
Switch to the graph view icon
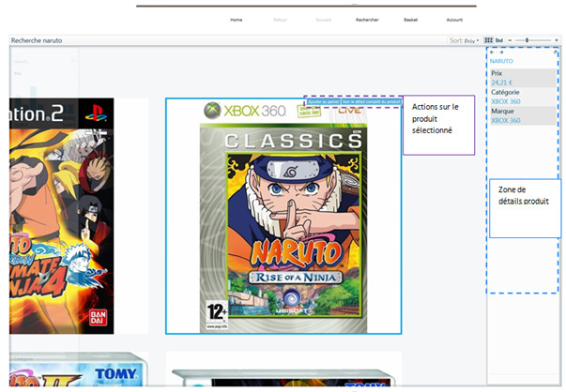pos(499,40)
